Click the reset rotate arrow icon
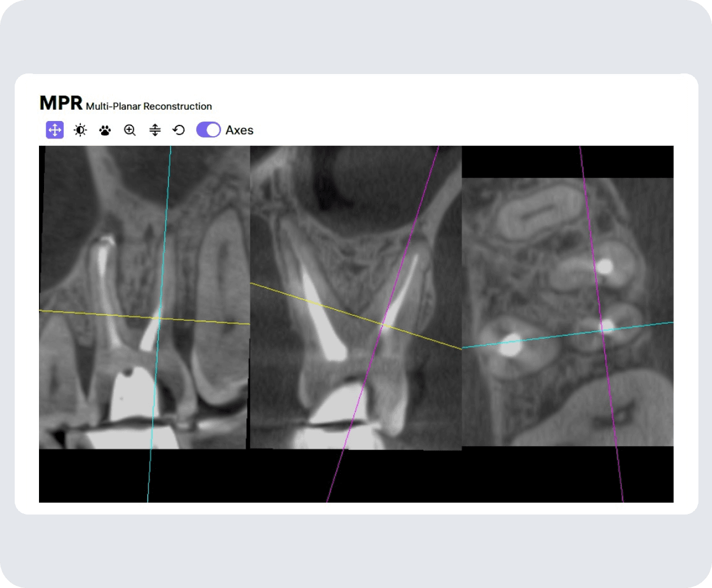The width and height of the screenshot is (712, 588). point(179,130)
